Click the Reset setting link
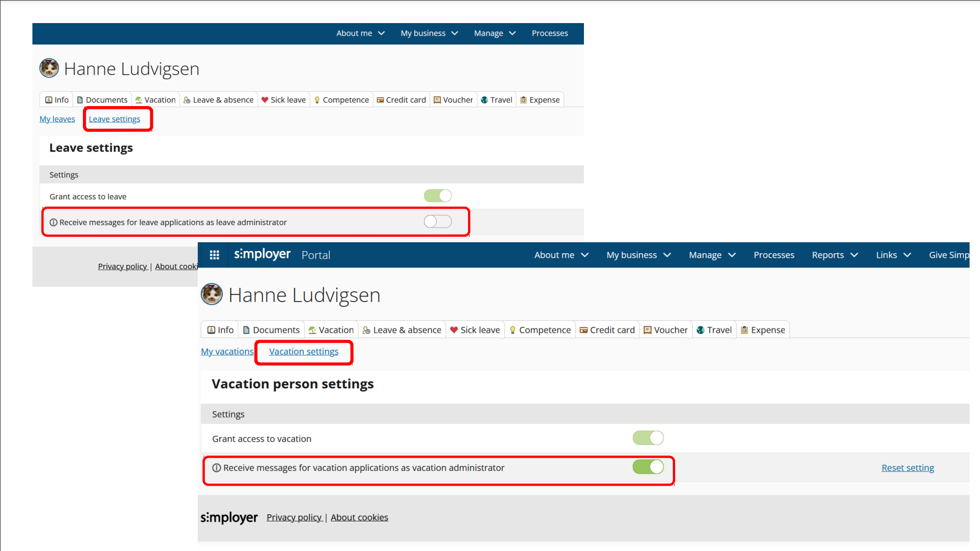This screenshot has height=551, width=980. 907,468
